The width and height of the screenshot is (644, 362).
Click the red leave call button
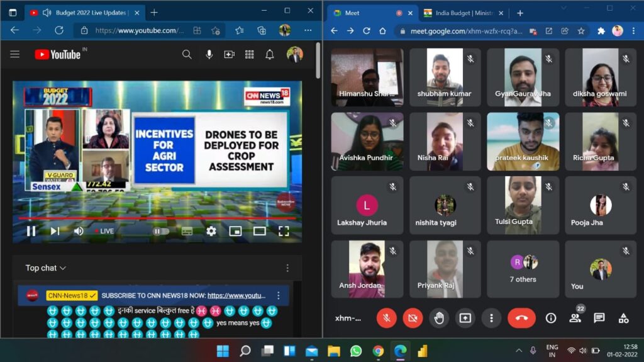(521, 318)
